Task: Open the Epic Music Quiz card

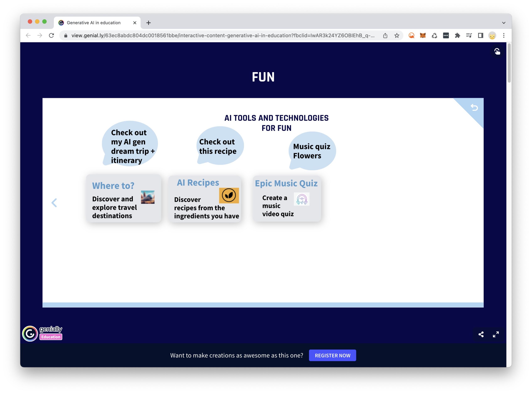Action: [287, 199]
